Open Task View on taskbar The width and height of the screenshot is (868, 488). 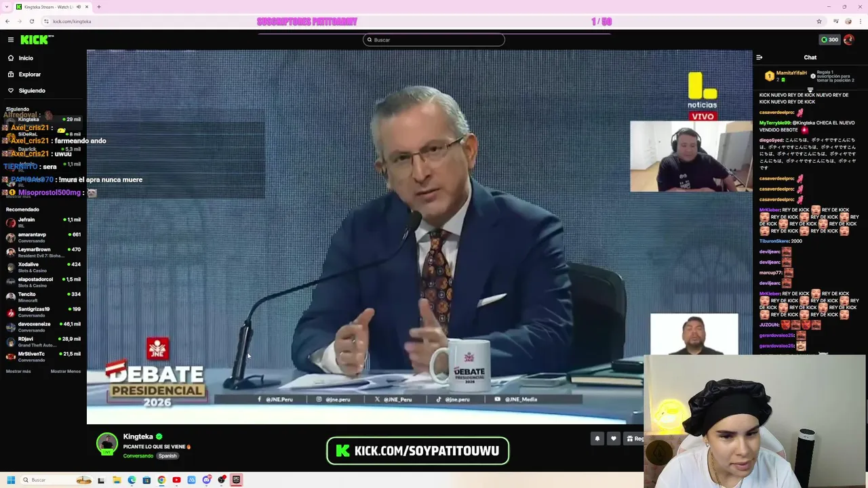tap(101, 480)
